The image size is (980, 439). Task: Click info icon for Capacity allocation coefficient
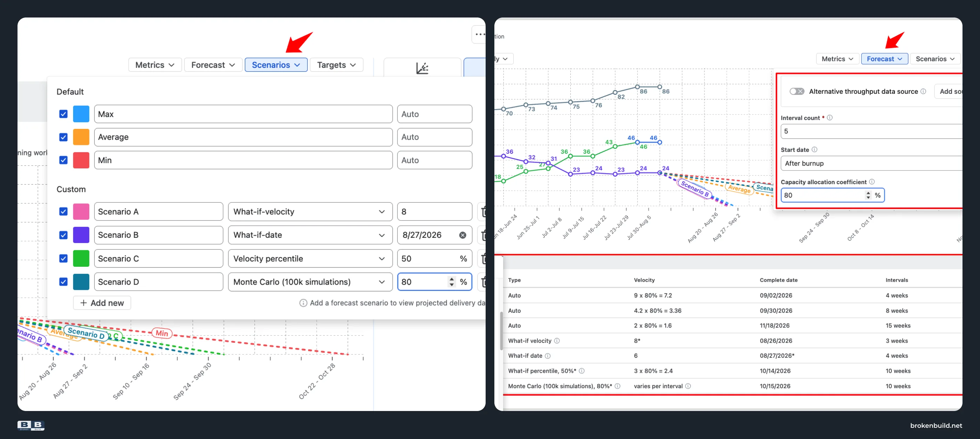pyautogui.click(x=872, y=181)
